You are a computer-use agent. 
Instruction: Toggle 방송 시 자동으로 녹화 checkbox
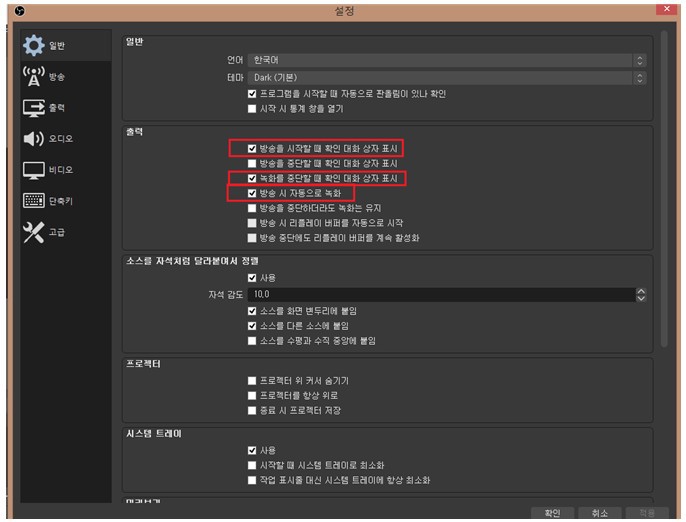[252, 193]
